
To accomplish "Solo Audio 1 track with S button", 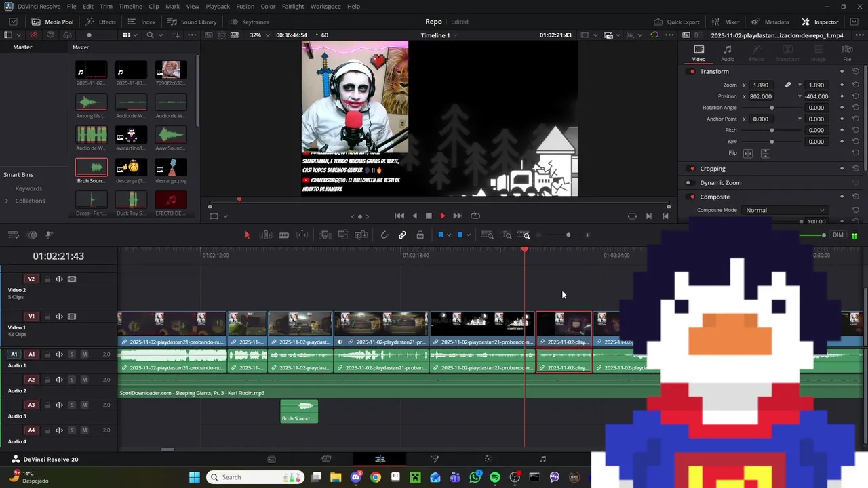I will pyautogui.click(x=72, y=354).
